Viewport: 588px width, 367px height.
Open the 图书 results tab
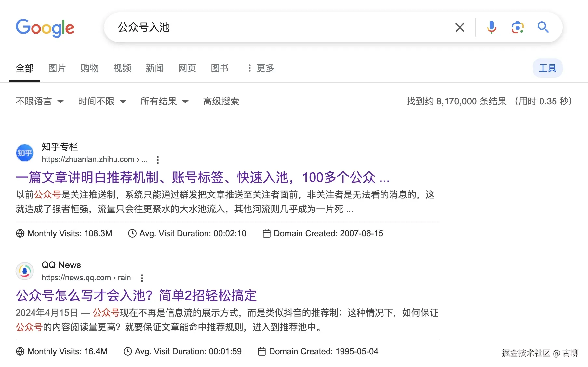[x=220, y=68]
